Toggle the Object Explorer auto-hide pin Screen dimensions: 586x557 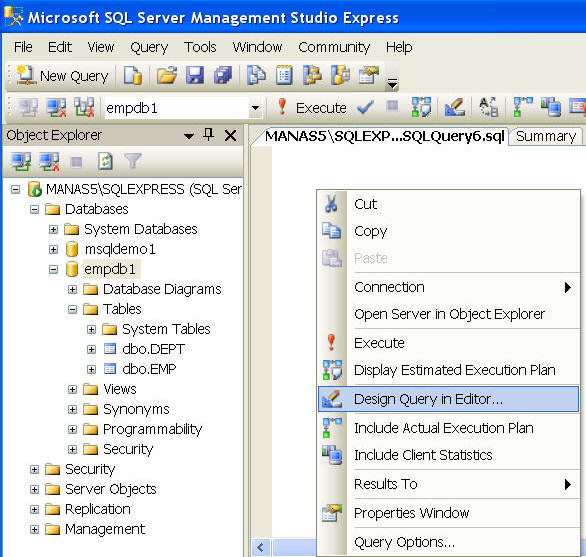click(x=209, y=135)
